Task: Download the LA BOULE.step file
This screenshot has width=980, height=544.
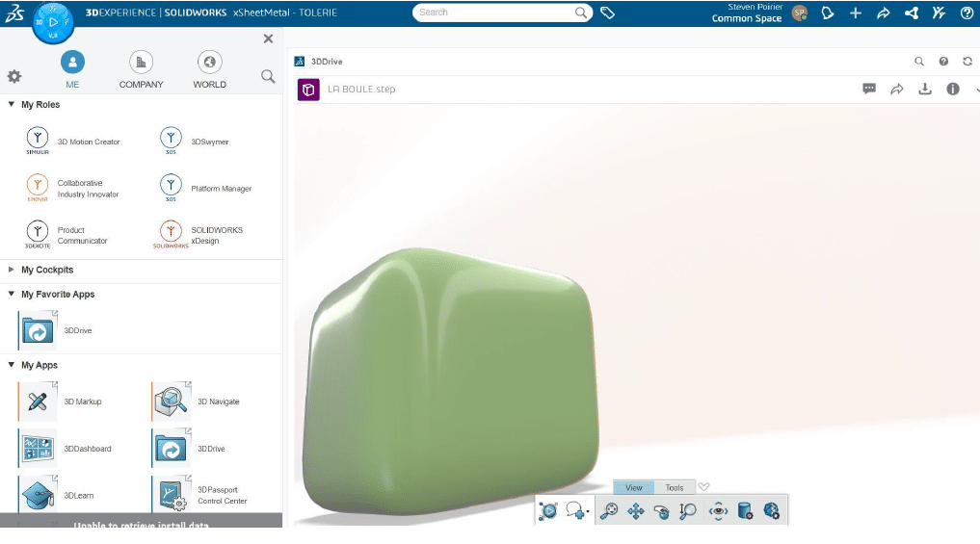Action: [x=925, y=89]
